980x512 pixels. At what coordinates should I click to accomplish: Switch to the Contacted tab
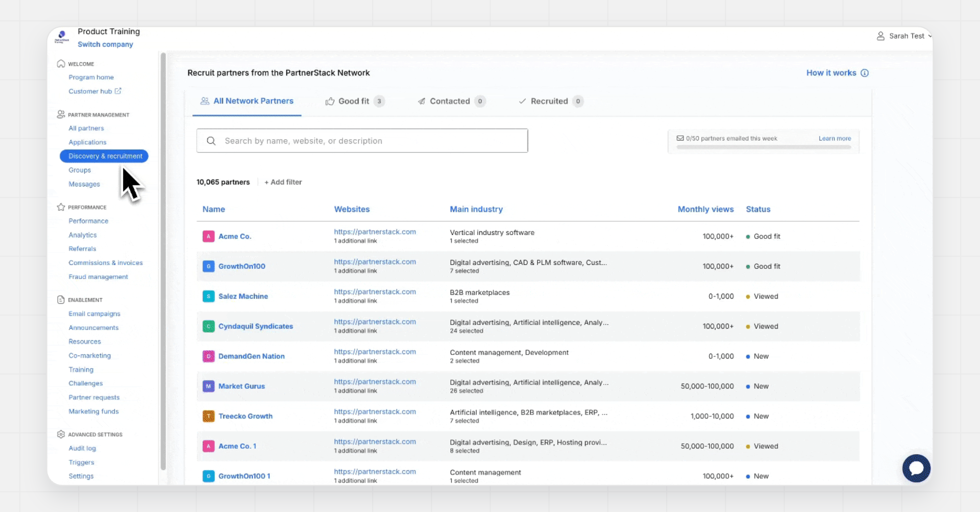pos(451,101)
